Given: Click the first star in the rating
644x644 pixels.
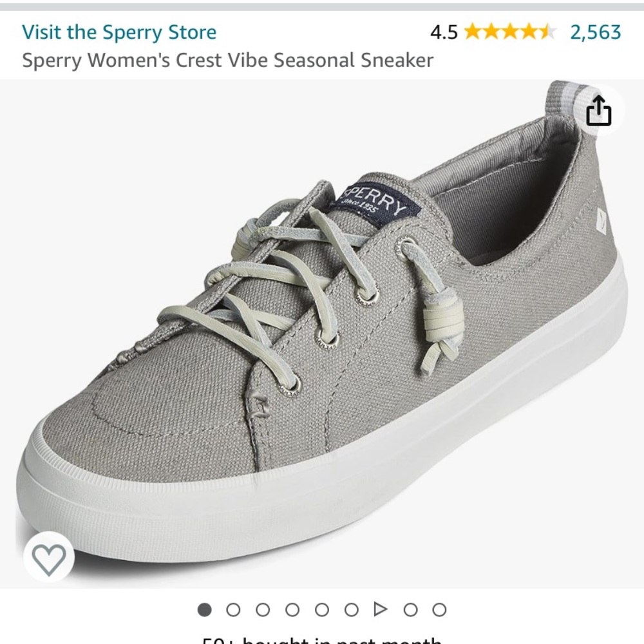Looking at the screenshot, I should pos(473,33).
